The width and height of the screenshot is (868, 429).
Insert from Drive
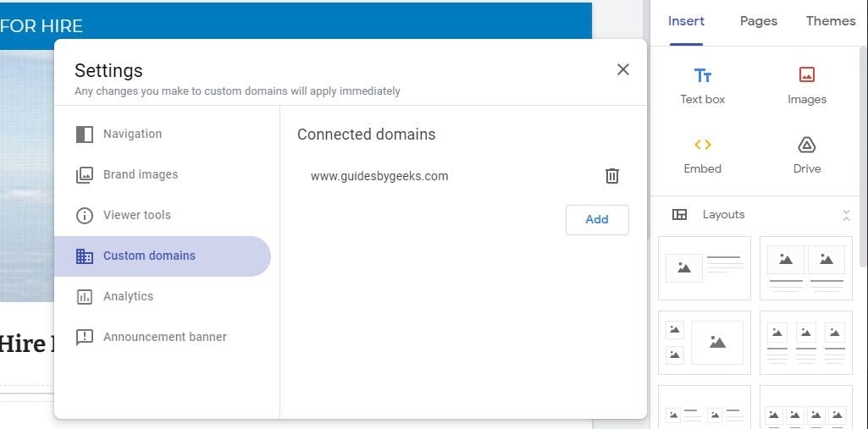(x=807, y=155)
